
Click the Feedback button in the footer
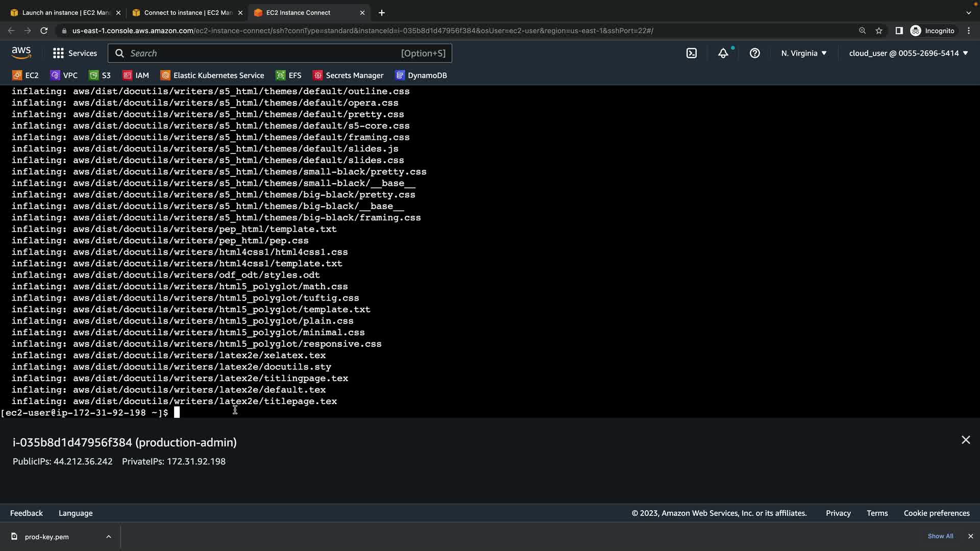27,513
